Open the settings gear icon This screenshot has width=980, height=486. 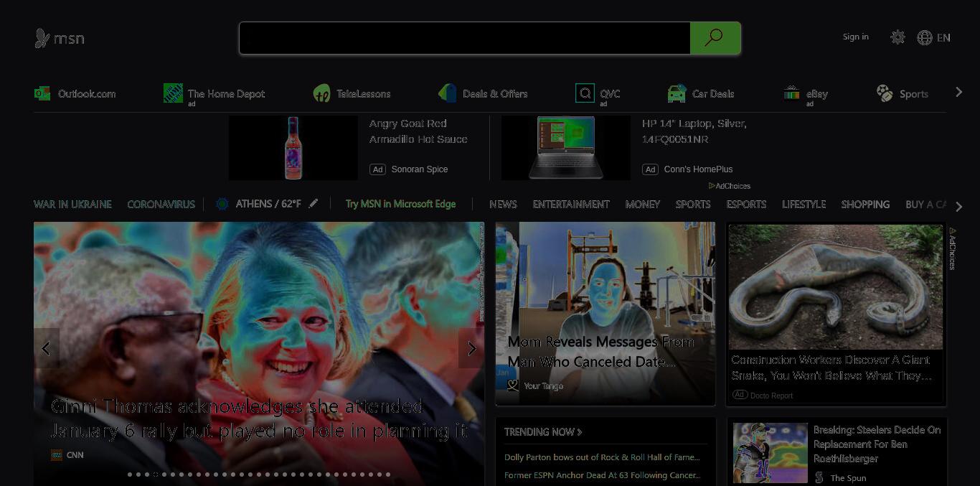897,37
